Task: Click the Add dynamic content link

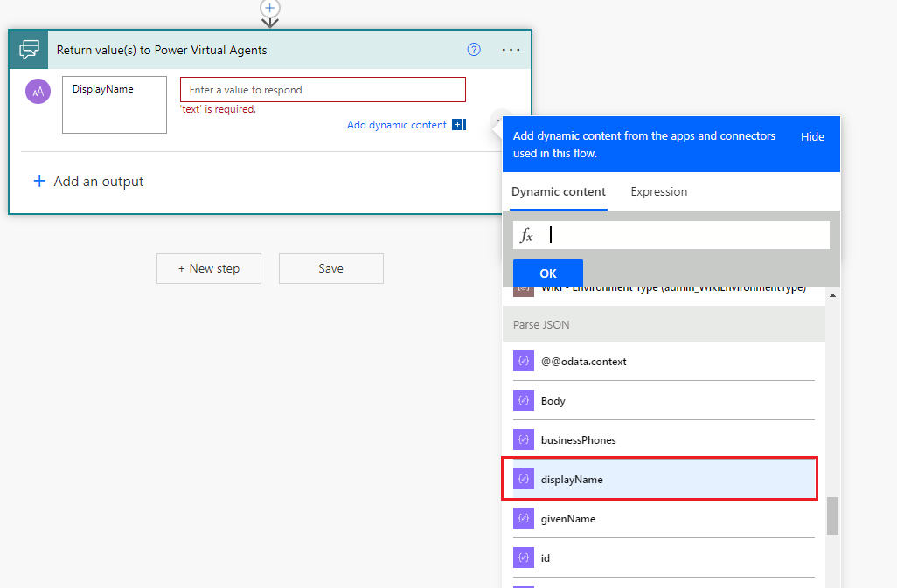Action: 397,125
